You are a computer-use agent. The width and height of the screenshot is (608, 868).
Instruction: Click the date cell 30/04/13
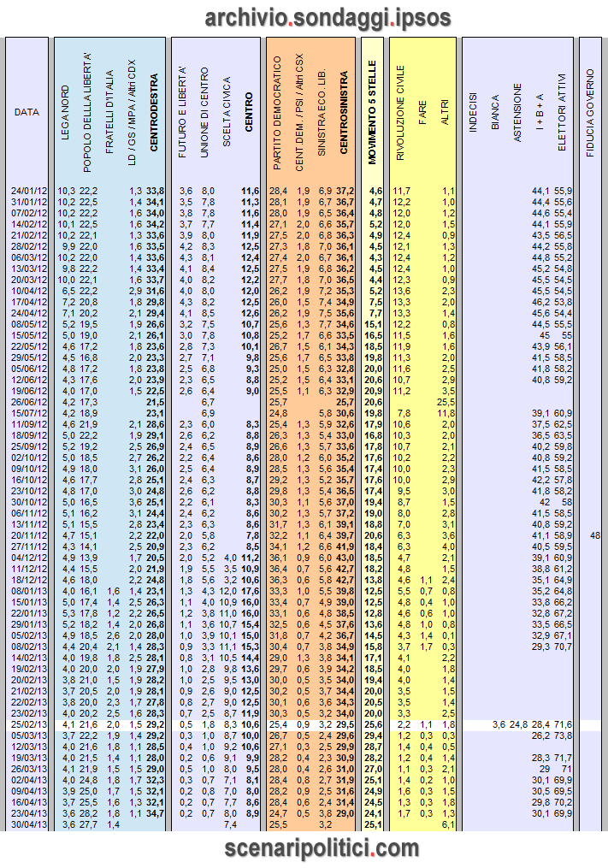(29, 825)
